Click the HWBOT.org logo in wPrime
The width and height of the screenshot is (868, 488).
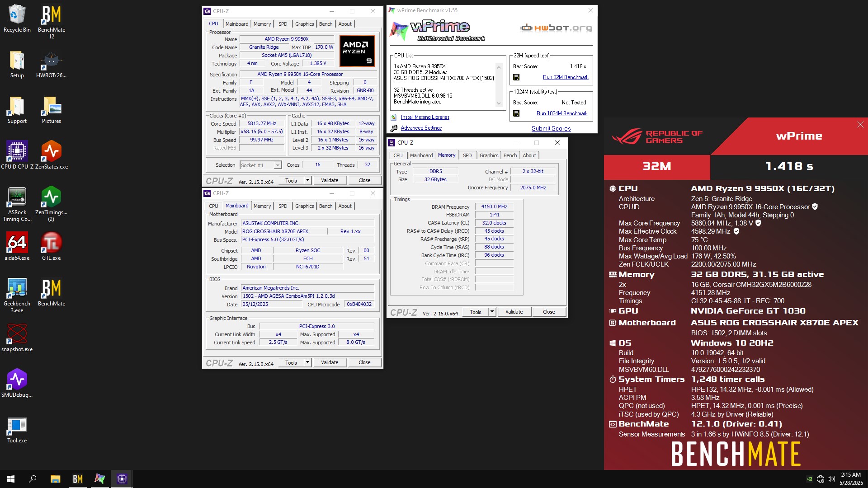coord(556,28)
